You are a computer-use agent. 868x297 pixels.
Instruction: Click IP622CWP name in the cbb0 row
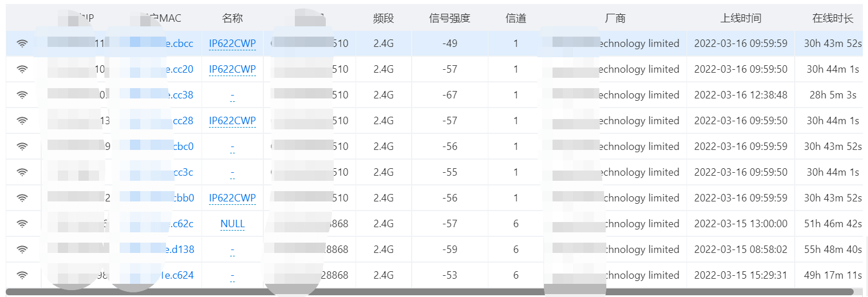[x=232, y=198]
